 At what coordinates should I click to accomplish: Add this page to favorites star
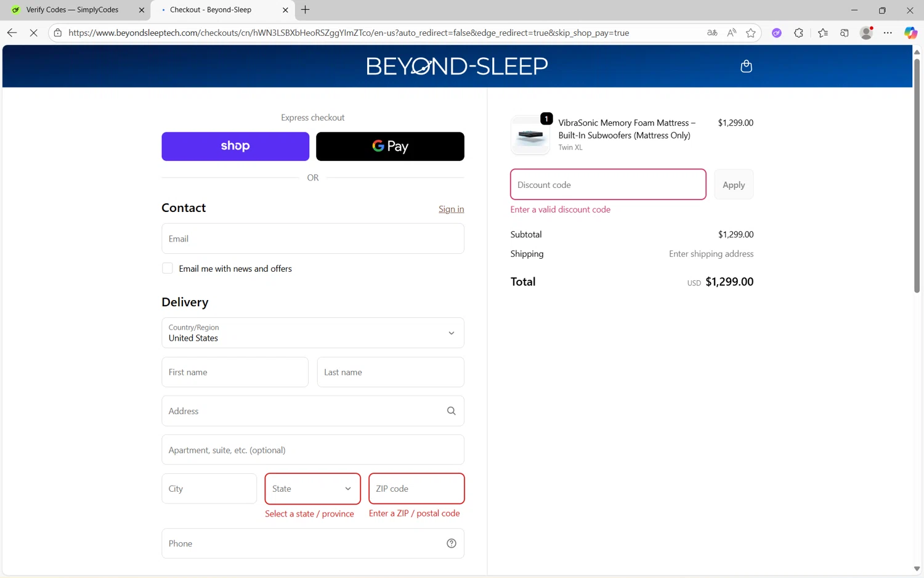750,33
